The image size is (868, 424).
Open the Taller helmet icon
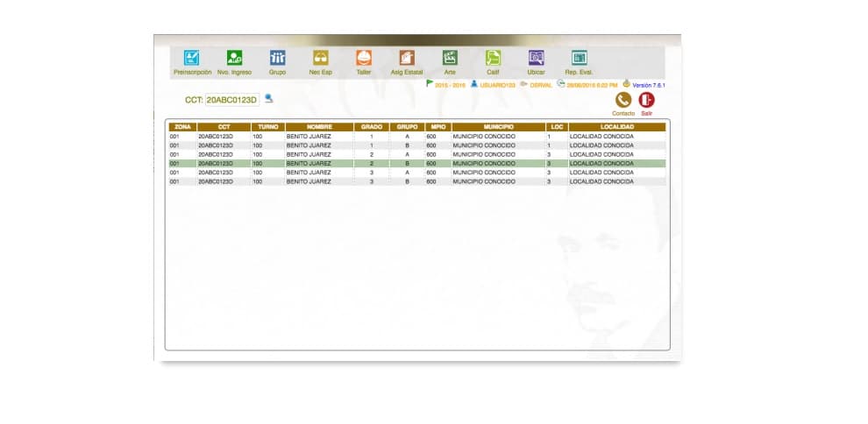click(x=363, y=58)
